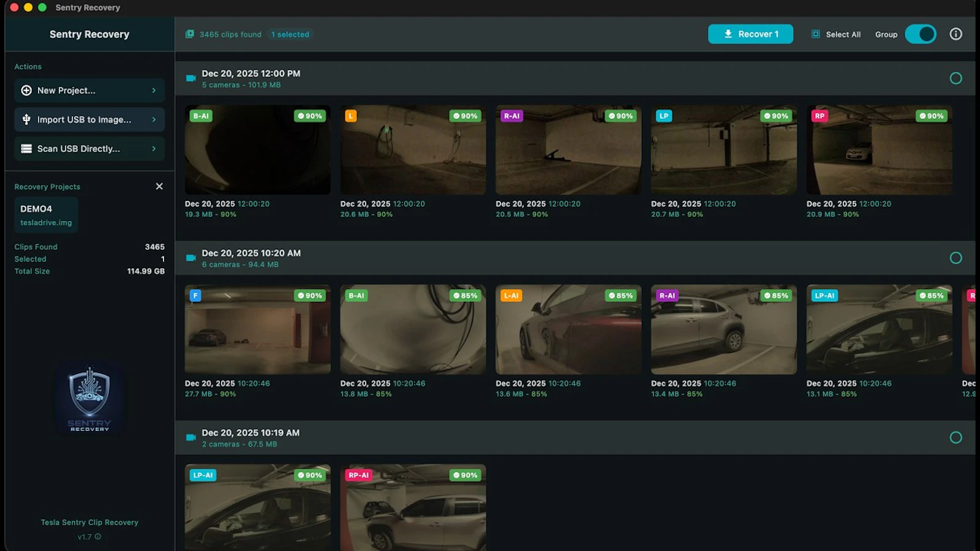The image size is (980, 551).
Task: Select the Dec 20, 2025 12:00 PM group circle
Action: 956,78
